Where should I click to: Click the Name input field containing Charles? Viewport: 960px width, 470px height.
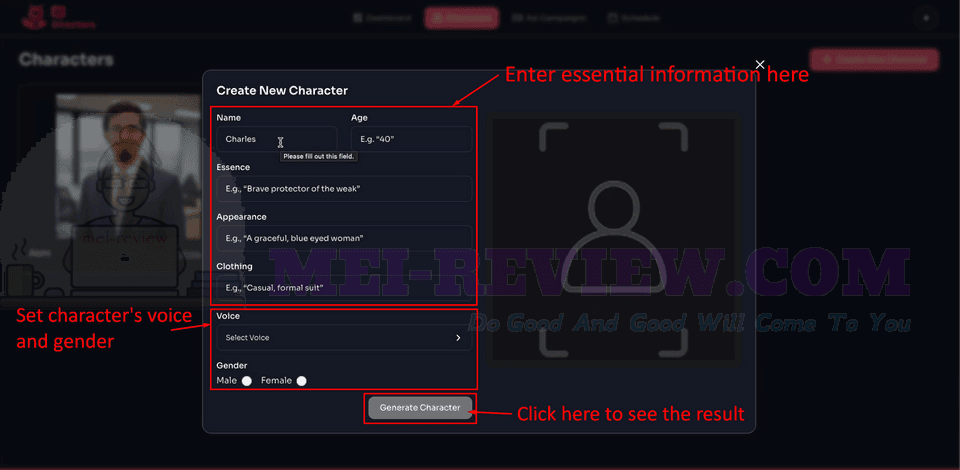coord(277,139)
